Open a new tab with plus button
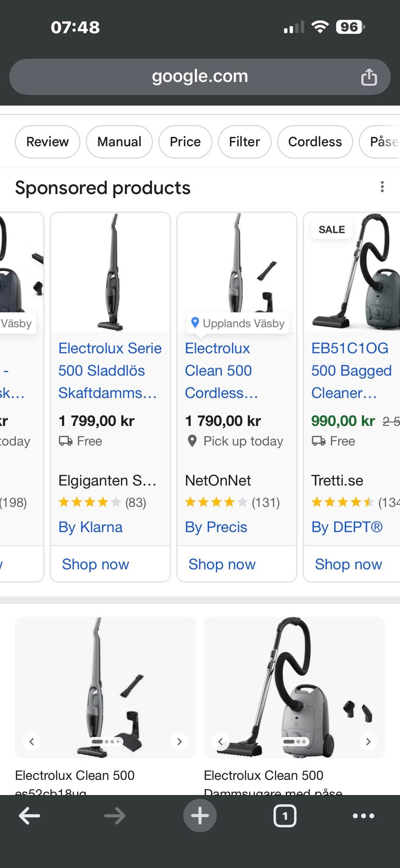Image resolution: width=400 pixels, height=868 pixels. [x=200, y=815]
